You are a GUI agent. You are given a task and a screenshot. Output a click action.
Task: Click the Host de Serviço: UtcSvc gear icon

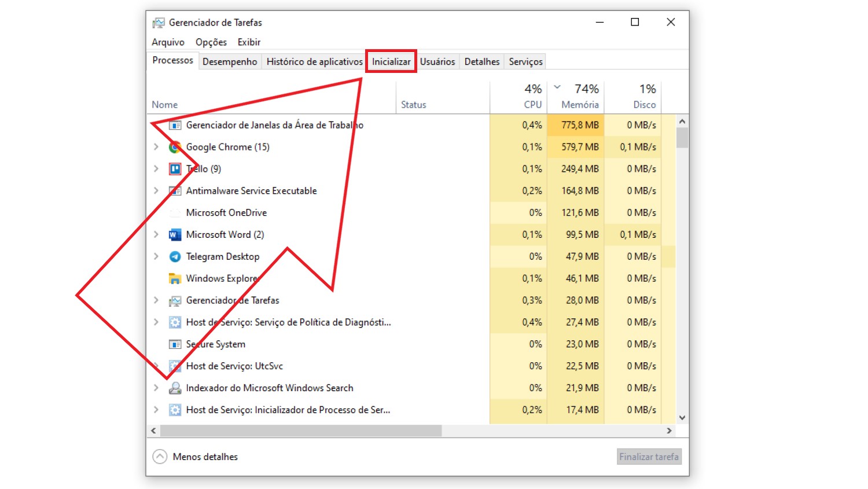point(175,366)
